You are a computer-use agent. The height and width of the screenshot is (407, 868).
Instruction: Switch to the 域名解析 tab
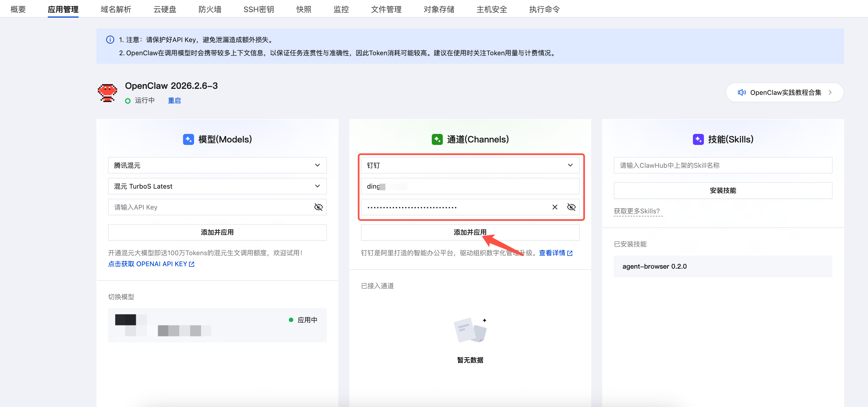(x=115, y=9)
